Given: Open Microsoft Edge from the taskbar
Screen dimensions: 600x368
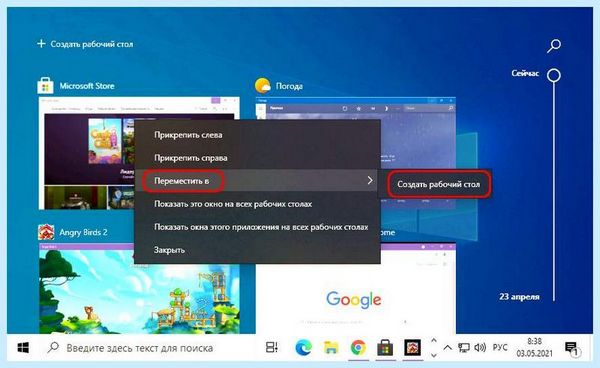Looking at the screenshot, I should pyautogui.click(x=303, y=348).
